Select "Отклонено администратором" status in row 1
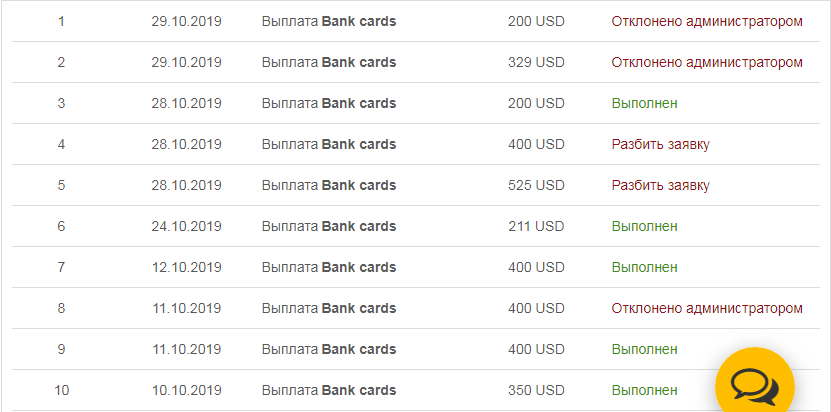The width and height of the screenshot is (831, 412). [x=706, y=21]
